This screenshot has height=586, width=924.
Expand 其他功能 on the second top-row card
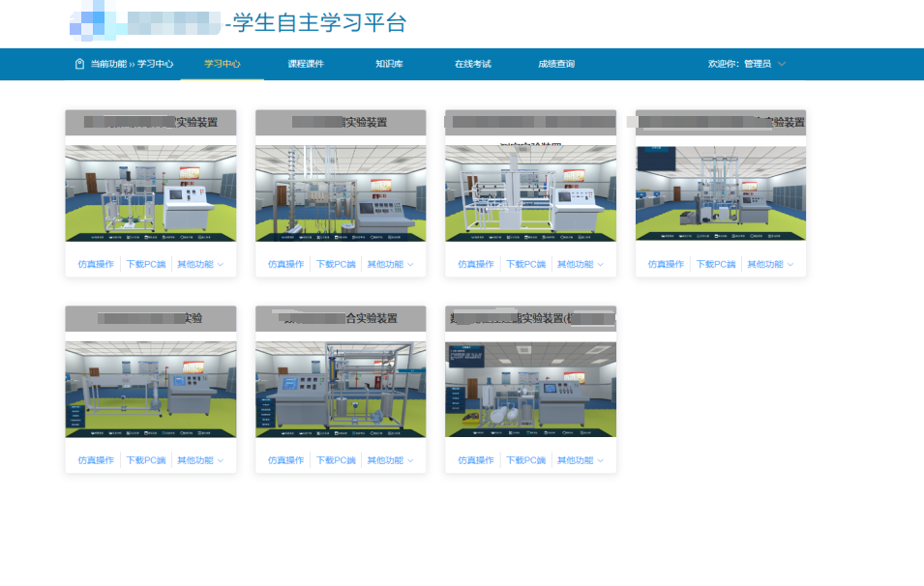(x=390, y=264)
